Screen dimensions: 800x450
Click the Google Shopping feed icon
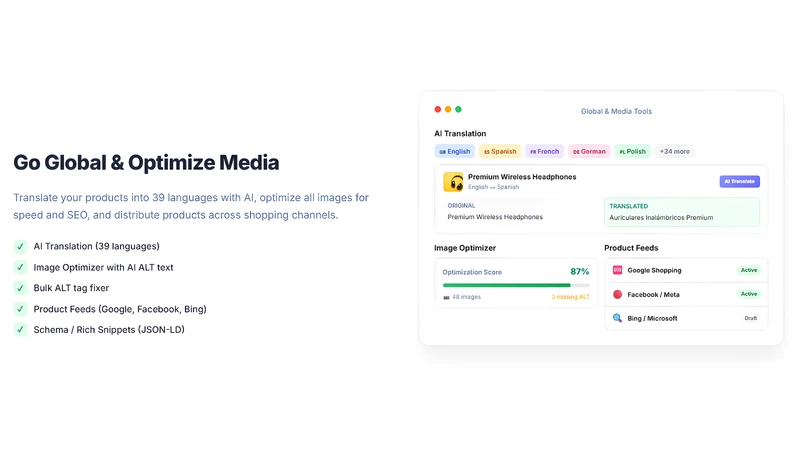click(617, 270)
